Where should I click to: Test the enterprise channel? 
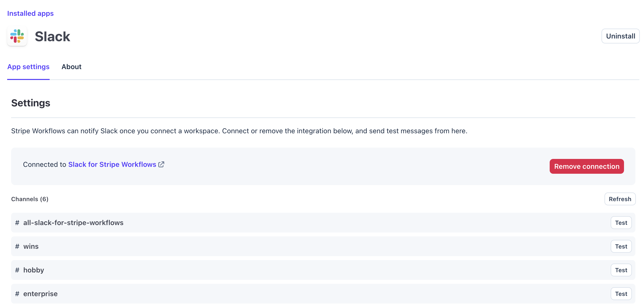pos(621,294)
